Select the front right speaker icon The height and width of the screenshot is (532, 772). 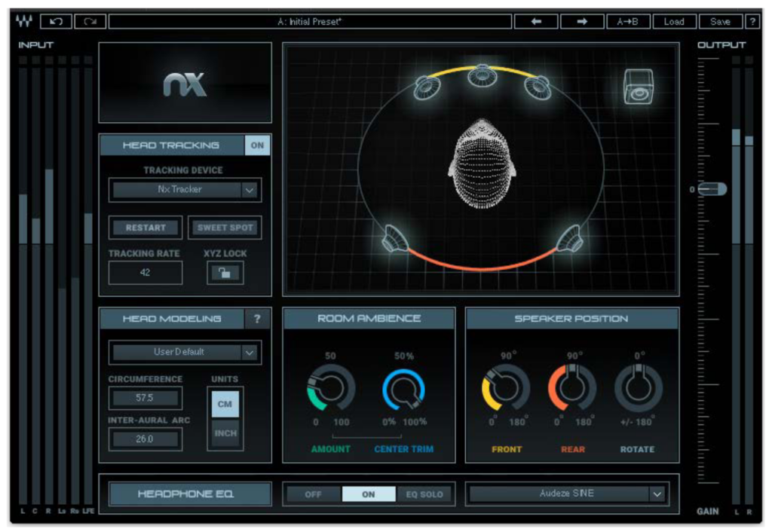point(537,87)
